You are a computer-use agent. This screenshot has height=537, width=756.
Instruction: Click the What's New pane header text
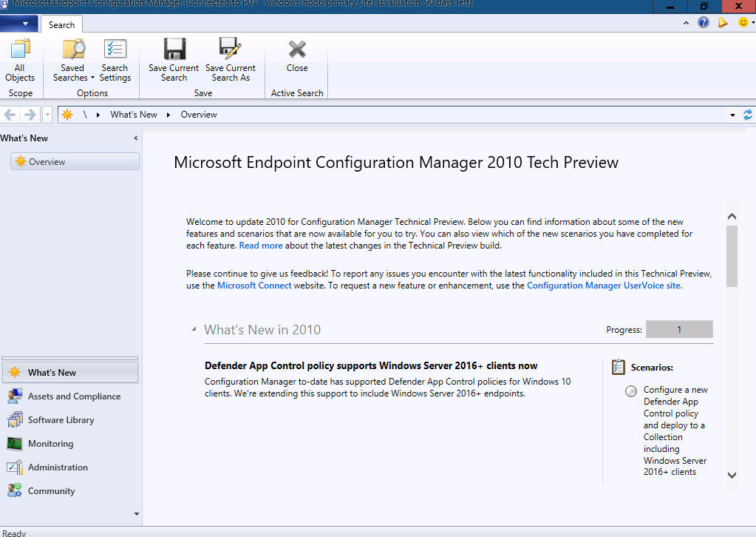point(24,138)
